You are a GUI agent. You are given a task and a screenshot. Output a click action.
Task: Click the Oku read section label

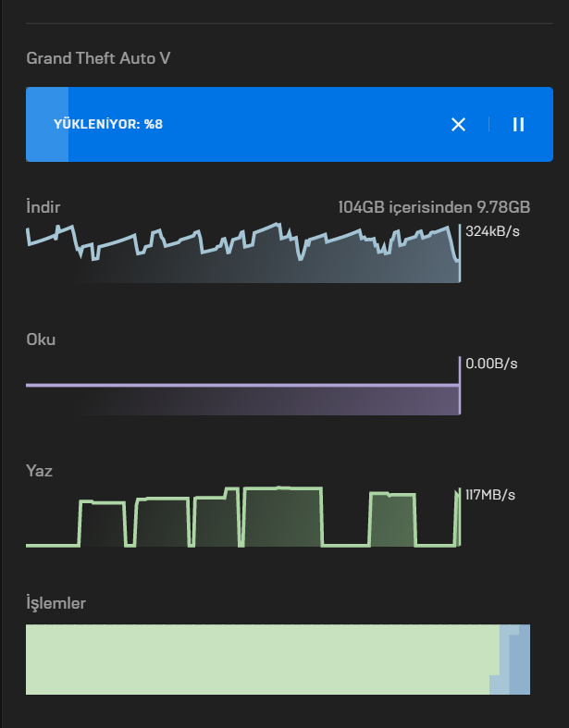point(41,339)
